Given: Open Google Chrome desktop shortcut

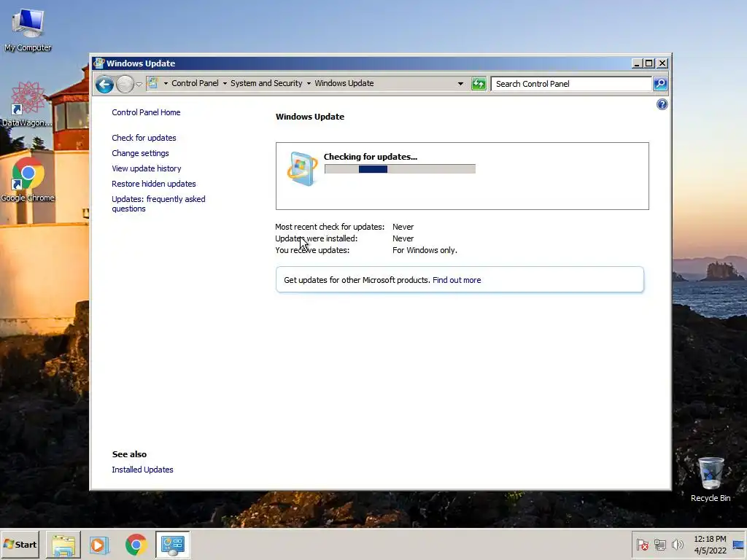Looking at the screenshot, I should [x=28, y=180].
